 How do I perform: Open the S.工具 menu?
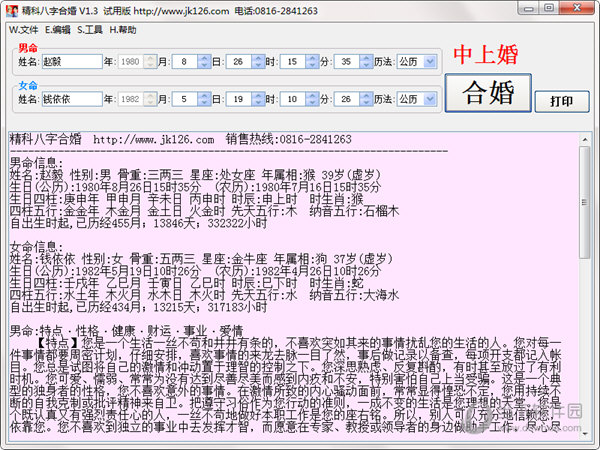coord(90,30)
